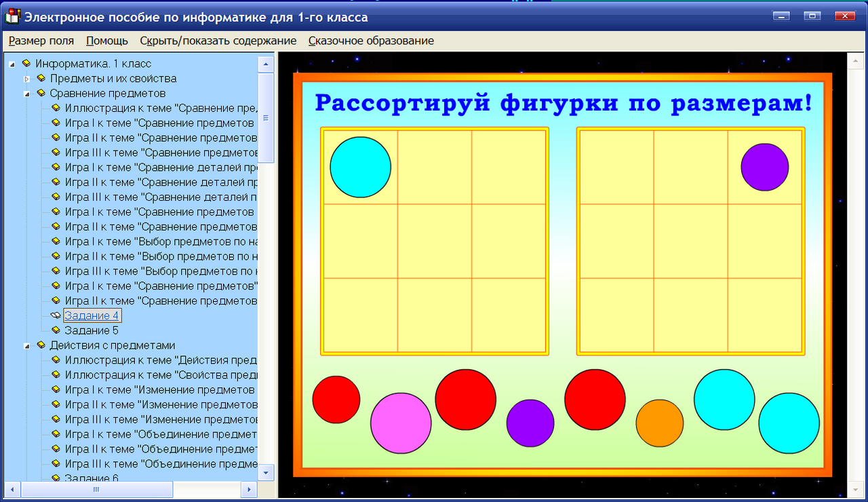Expand the "Предметы и их свойства" node

27,78
